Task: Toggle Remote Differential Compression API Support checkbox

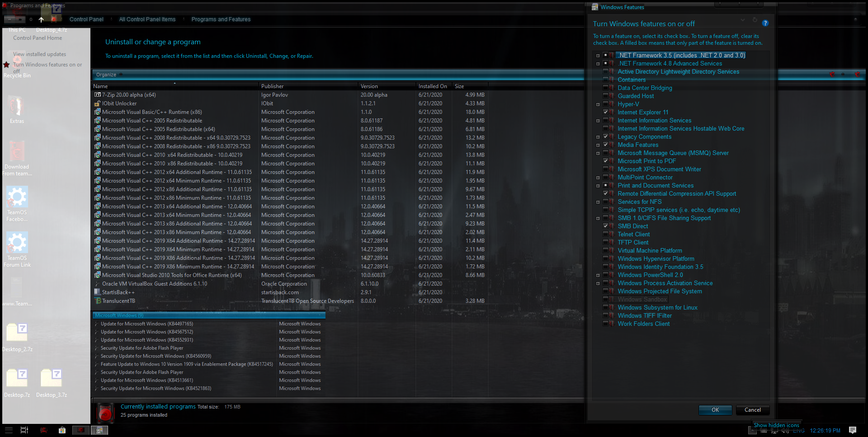Action: (x=605, y=194)
